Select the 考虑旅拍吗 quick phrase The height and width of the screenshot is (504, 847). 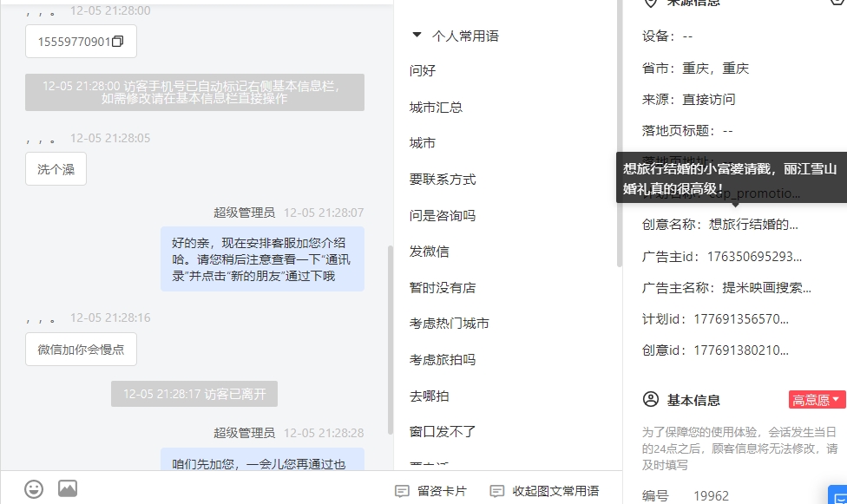(x=443, y=359)
